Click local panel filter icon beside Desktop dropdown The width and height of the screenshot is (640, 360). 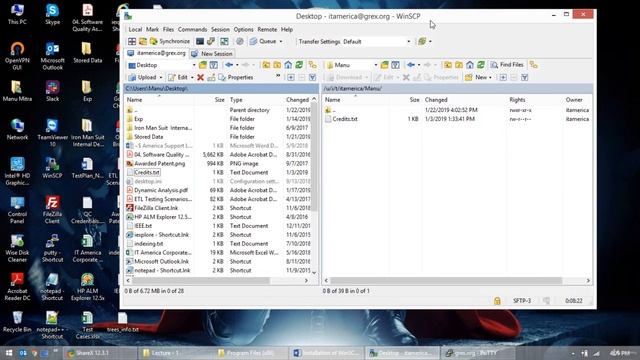tap(213, 65)
